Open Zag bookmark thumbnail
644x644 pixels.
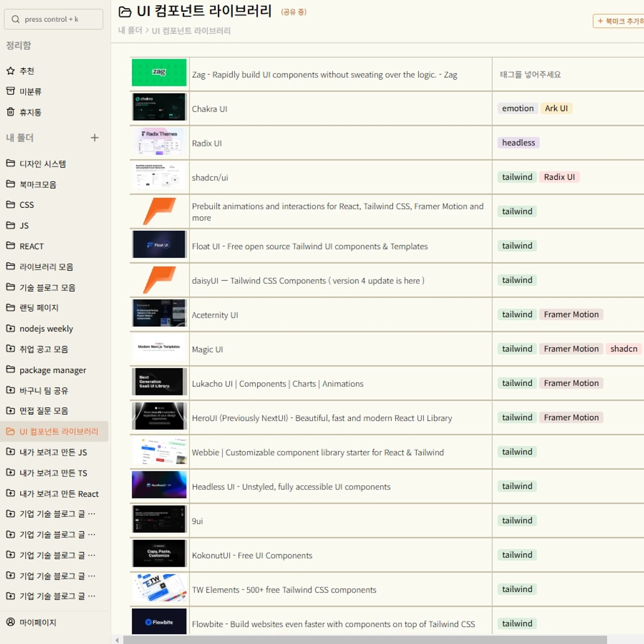pos(159,72)
